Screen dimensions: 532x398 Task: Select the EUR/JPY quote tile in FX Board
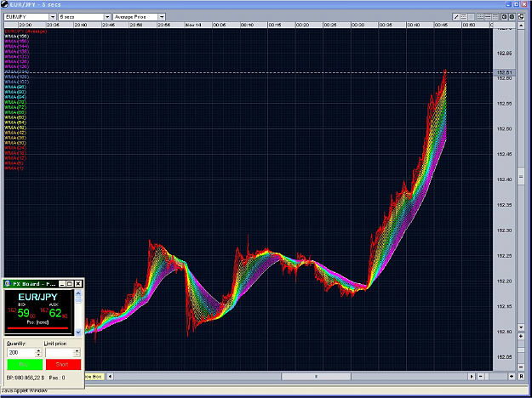[38, 312]
